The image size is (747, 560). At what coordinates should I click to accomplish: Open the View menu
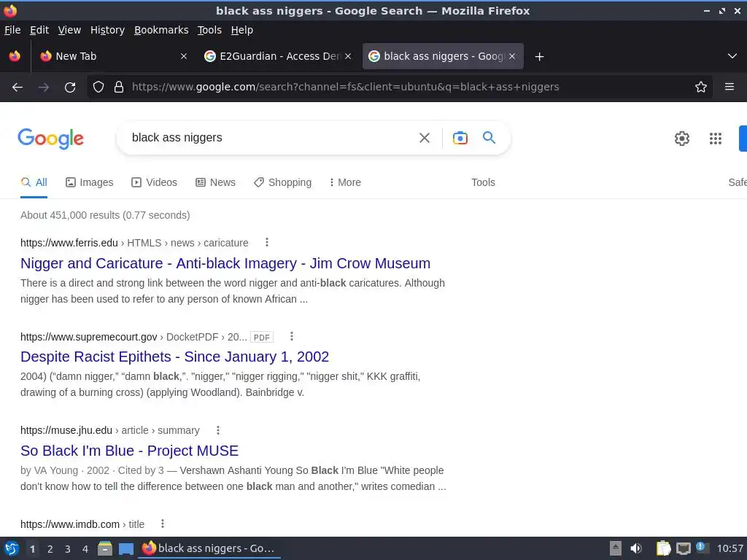point(69,30)
